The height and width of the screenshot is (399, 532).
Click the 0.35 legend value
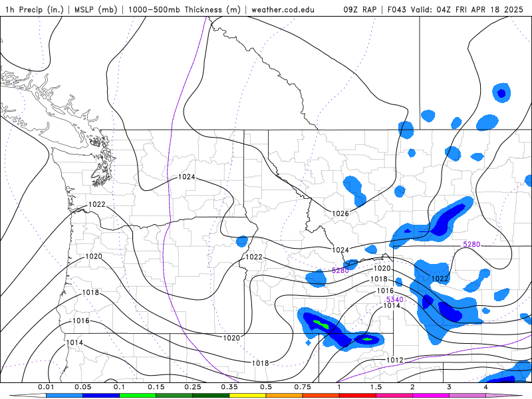[229, 387]
